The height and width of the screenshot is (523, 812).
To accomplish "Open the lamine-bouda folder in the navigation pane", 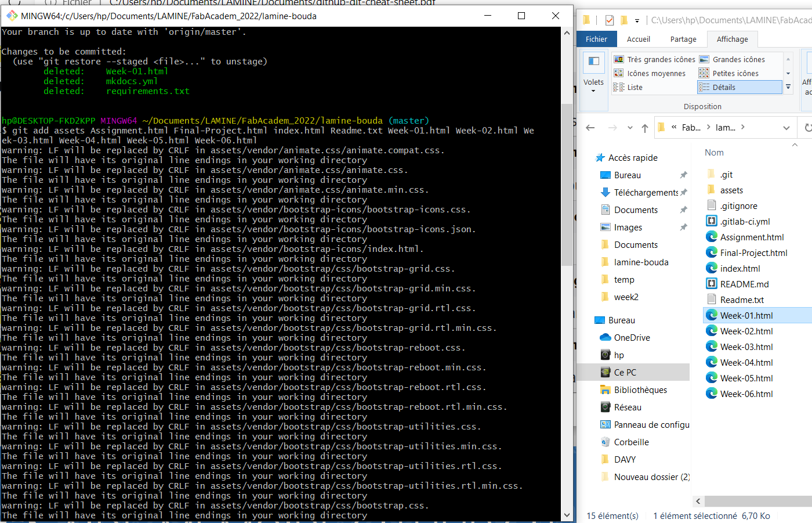I will click(x=641, y=262).
